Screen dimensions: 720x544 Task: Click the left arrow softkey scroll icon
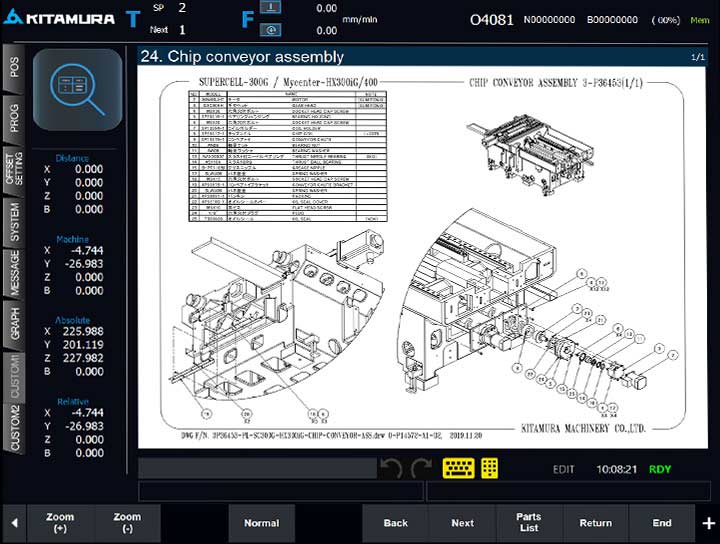[x=14, y=523]
